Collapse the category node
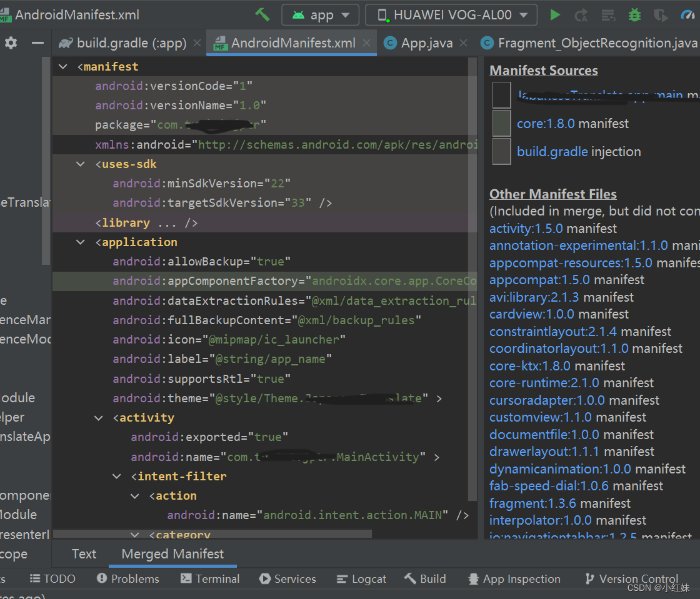Screen dimensions: 700x599 (x=135, y=534)
